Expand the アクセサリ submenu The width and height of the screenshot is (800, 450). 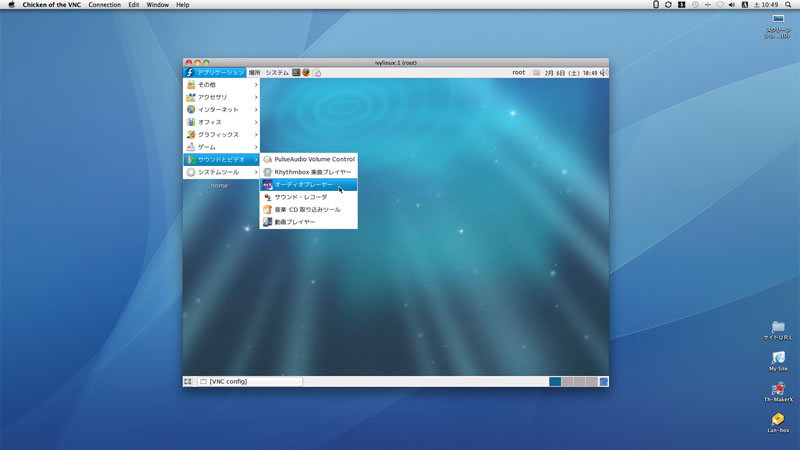[x=221, y=97]
